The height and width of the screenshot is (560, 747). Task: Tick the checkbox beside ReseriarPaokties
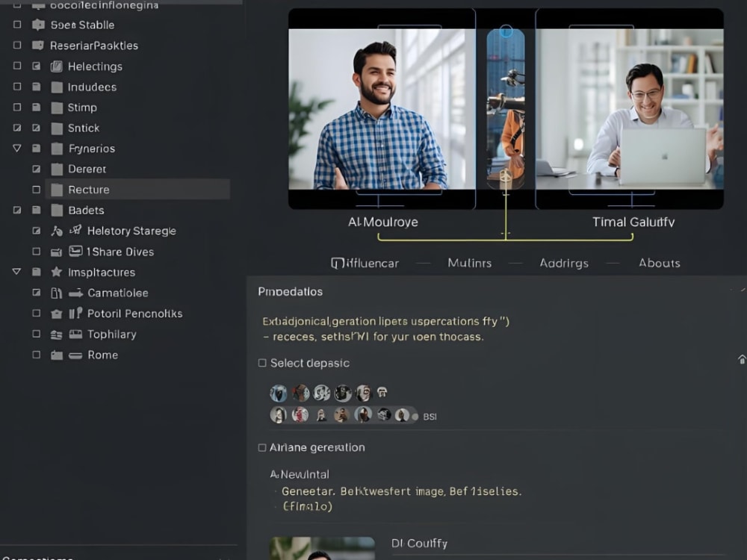(x=17, y=46)
